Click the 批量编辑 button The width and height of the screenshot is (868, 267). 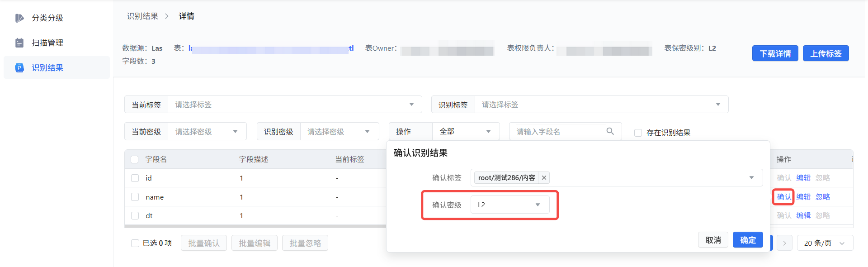pyautogui.click(x=255, y=243)
